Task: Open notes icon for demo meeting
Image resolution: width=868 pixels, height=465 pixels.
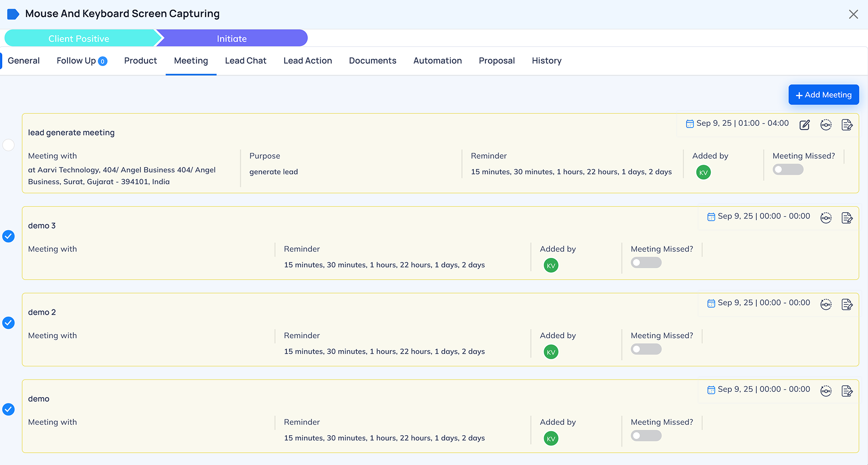Action: (x=847, y=391)
